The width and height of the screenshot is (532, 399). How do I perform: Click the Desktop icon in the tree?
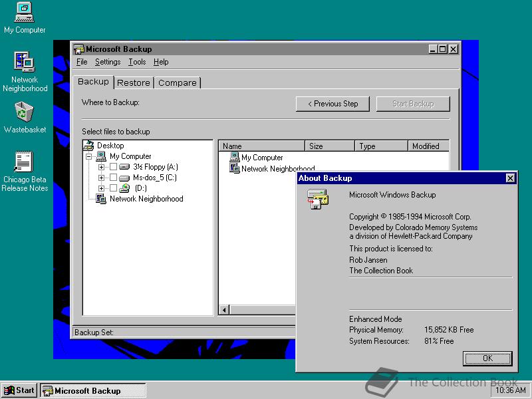pyautogui.click(x=89, y=146)
